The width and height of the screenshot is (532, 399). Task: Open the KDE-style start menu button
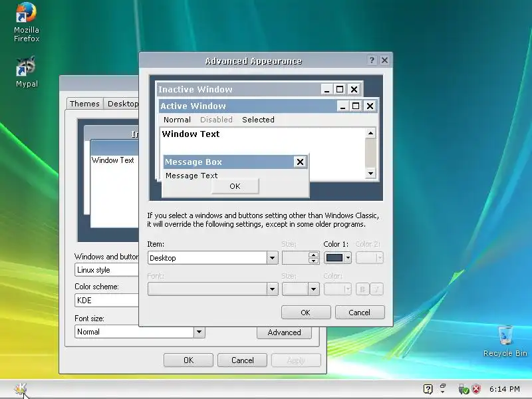pos(21,388)
